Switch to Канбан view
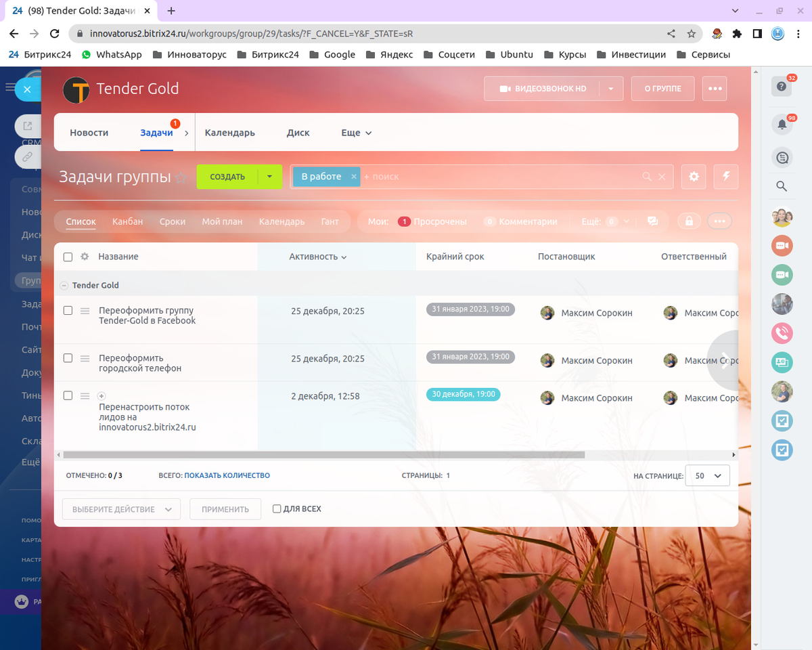 128,221
